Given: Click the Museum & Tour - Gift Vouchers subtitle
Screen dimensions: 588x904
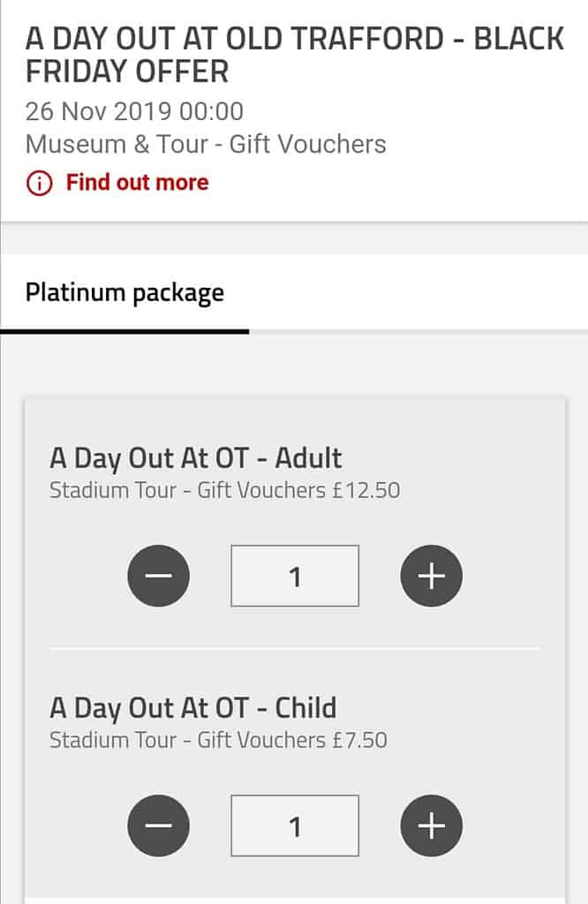Looking at the screenshot, I should [206, 144].
